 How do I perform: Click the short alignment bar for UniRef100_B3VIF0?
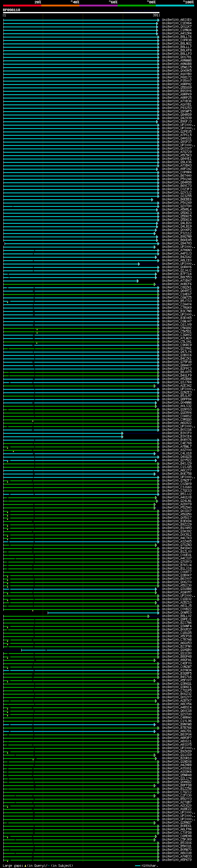pyautogui.click(x=63, y=433)
